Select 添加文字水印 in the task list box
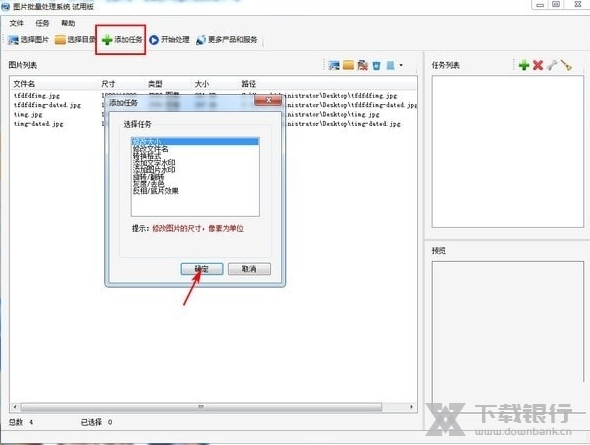Image resolution: width=590 pixels, height=445 pixels. coord(195,163)
